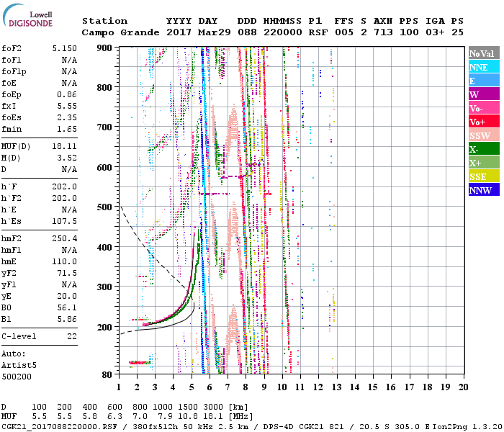Click the AXN value 713

tap(383, 32)
